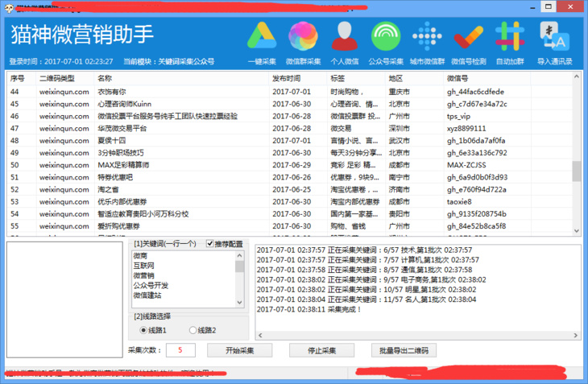Image resolution: width=588 pixels, height=384 pixels.
Task: Sort by the 地区 column header
Action: pos(414,78)
